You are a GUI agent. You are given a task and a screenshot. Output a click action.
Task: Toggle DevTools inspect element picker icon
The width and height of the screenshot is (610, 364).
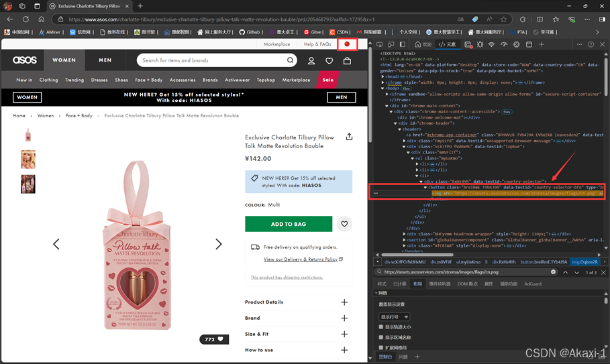click(x=380, y=44)
